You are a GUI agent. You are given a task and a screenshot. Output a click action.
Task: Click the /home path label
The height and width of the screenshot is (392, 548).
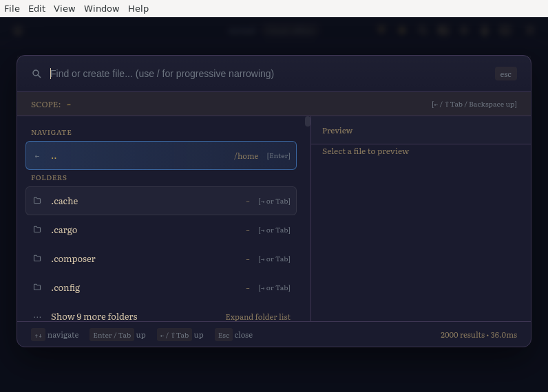246,156
